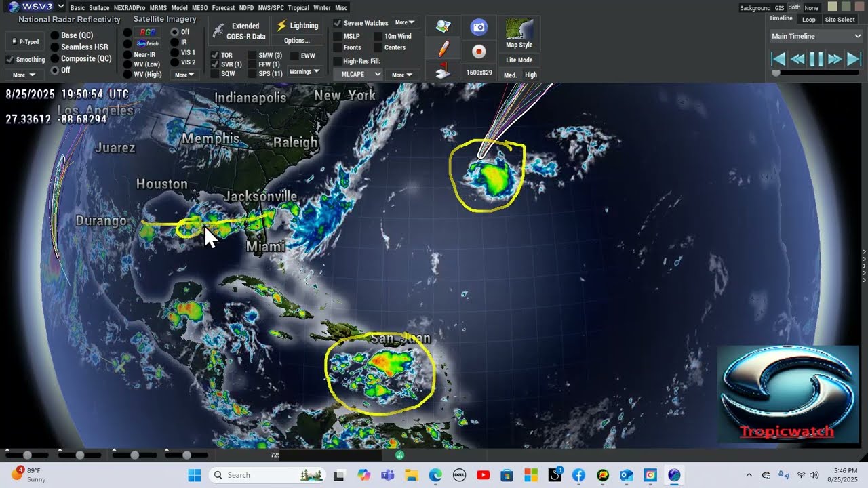This screenshot has width=868, height=488.
Task: Open the map search tool icon
Action: pyautogui.click(x=443, y=26)
